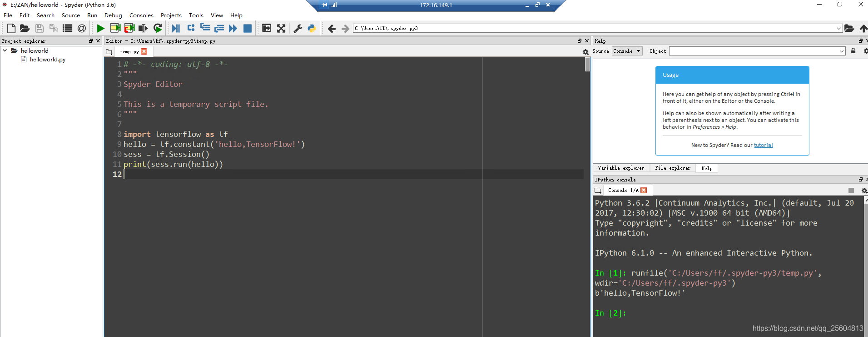Open Help pane options gear
This screenshot has width=868, height=337.
pos(865,51)
